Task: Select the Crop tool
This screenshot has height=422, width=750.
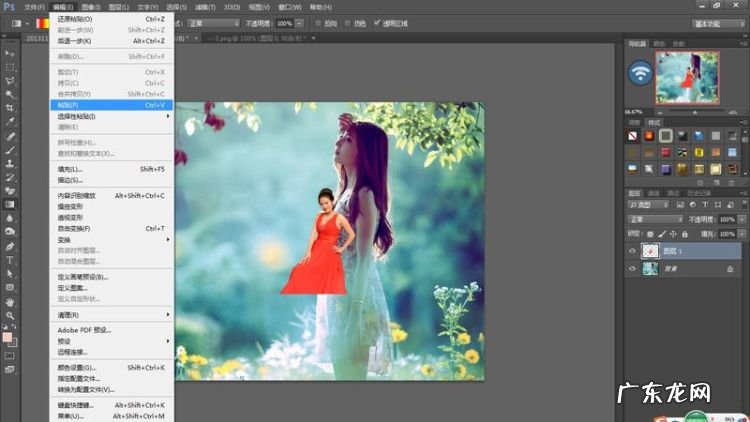Action: click(10, 107)
